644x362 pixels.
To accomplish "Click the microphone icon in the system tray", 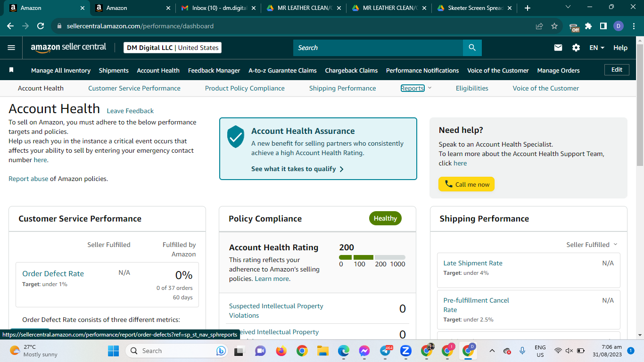I will [522, 351].
